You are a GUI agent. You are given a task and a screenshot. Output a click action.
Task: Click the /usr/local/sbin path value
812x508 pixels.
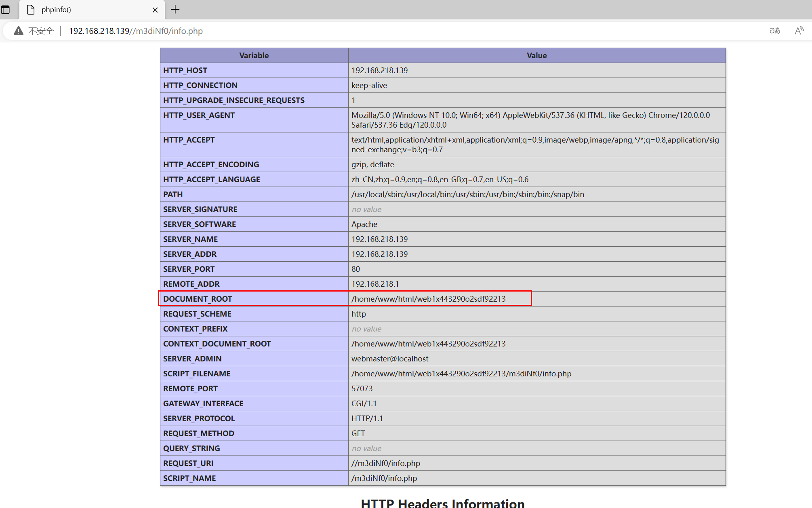tap(468, 194)
